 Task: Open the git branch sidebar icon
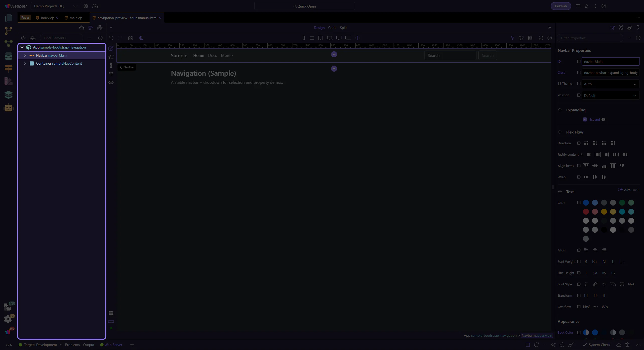pos(8,31)
